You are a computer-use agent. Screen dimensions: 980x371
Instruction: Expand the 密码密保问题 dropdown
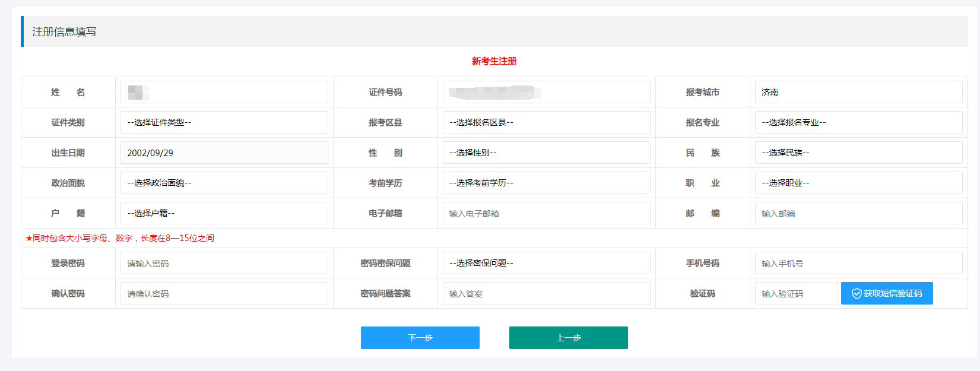point(546,263)
